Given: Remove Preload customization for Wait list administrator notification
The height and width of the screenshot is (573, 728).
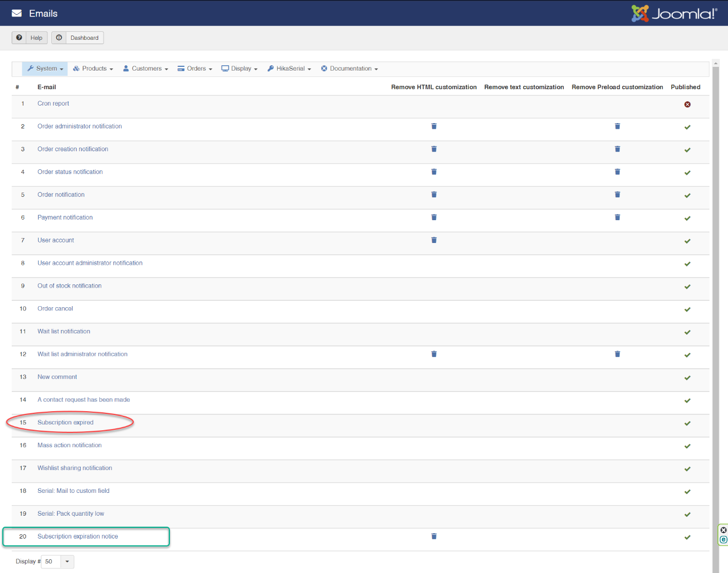Looking at the screenshot, I should pos(617,354).
